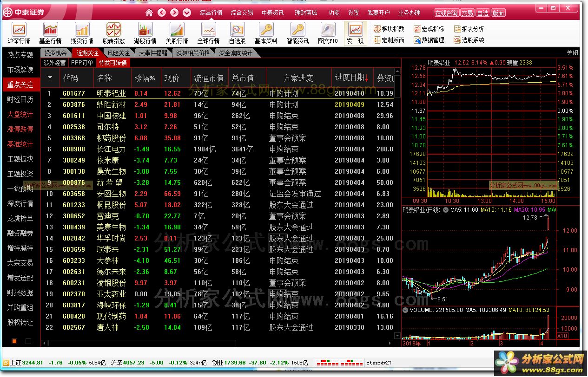
Task: Select 龙虎榜单 in left sidebar
Action: coord(20,218)
